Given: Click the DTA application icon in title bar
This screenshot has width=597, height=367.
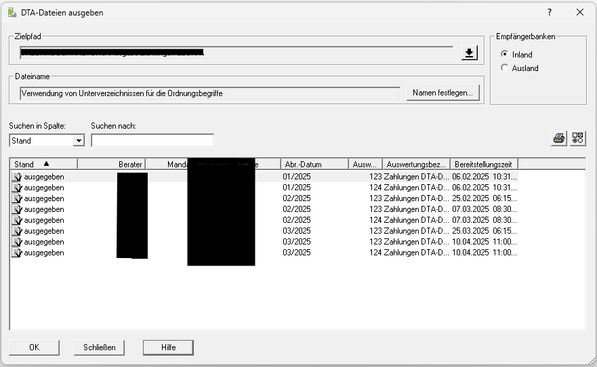Looking at the screenshot, I should click(12, 13).
